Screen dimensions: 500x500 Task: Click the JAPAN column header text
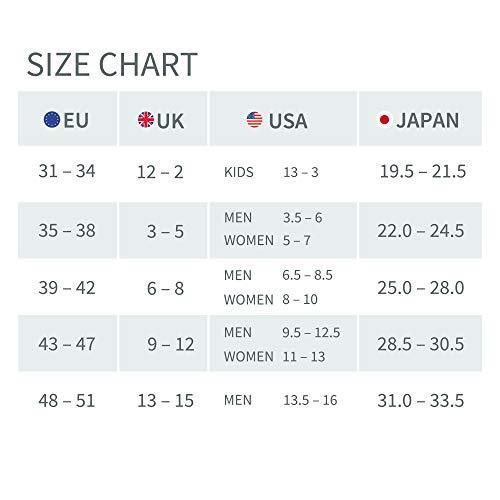pyautogui.click(x=428, y=120)
